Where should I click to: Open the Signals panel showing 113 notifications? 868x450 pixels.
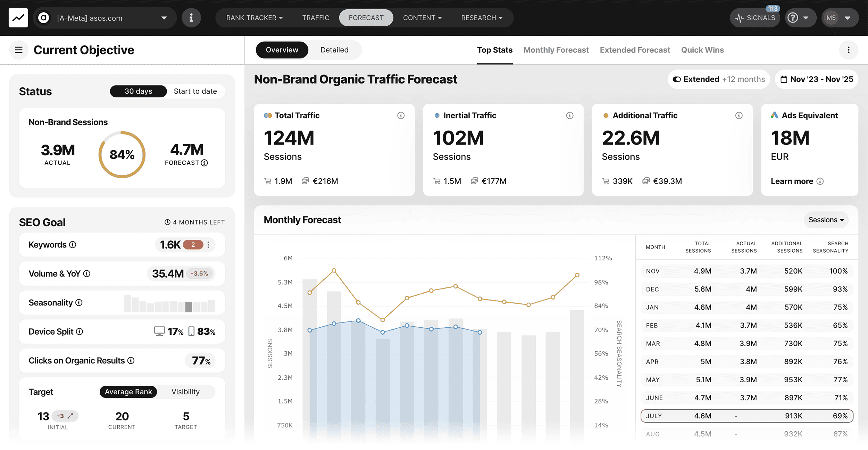[x=755, y=17]
